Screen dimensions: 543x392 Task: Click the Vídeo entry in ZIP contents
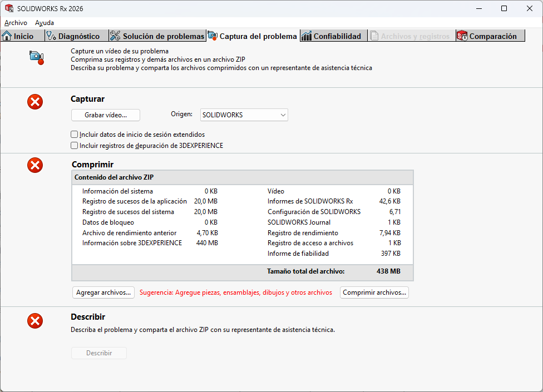click(275, 191)
